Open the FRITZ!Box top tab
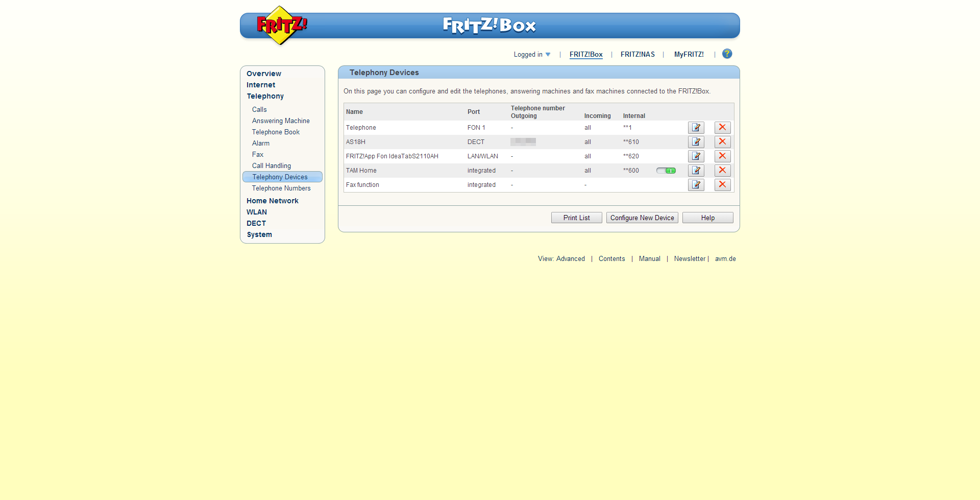Image resolution: width=980 pixels, height=500 pixels. click(x=586, y=54)
